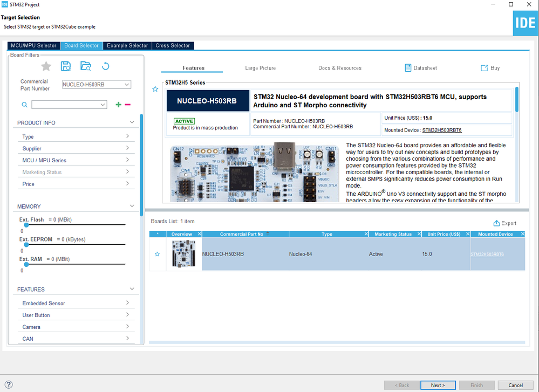Click the load saved search folder icon
Screen dimensions: 539x392
pos(86,66)
